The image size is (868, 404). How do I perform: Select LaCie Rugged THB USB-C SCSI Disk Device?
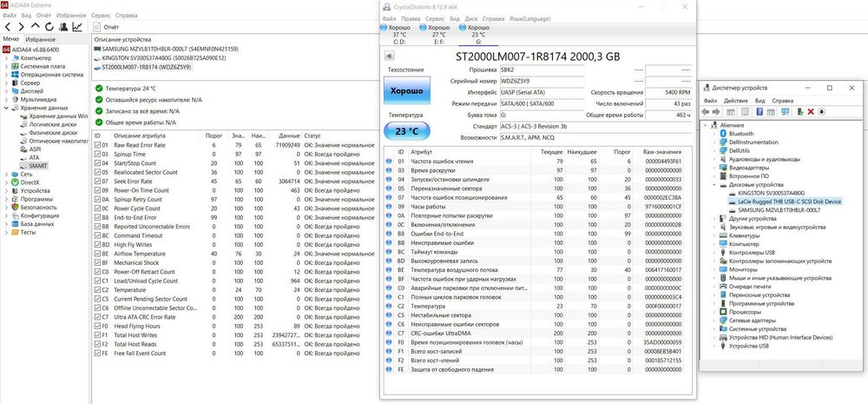[x=789, y=202]
